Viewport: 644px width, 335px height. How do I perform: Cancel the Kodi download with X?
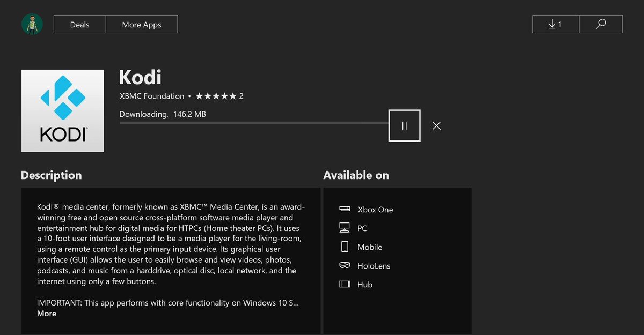pos(436,125)
